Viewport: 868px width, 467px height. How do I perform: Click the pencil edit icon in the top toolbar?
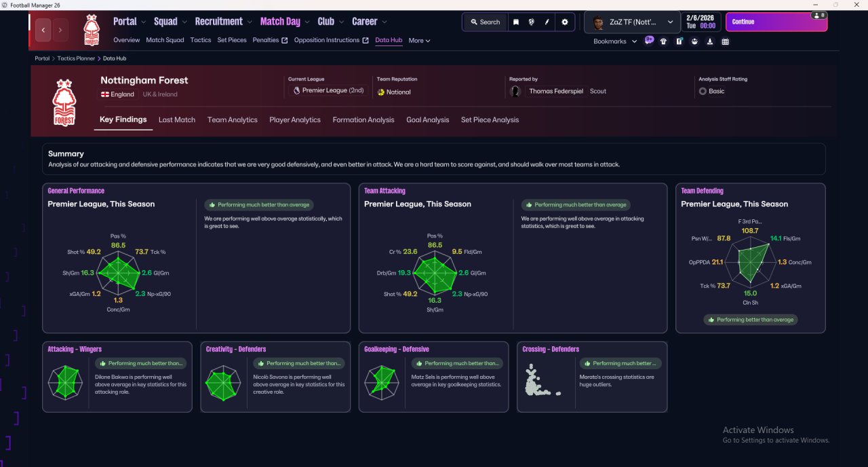click(x=547, y=22)
